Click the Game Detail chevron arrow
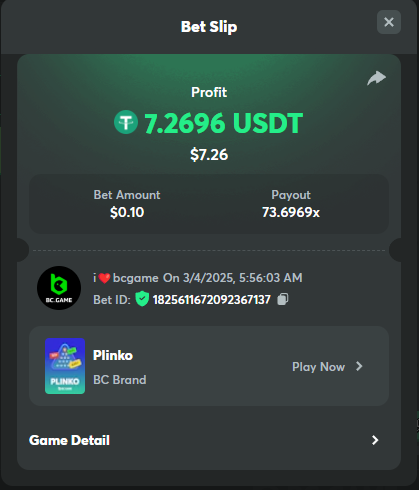Image resolution: width=419 pixels, height=490 pixels. coord(375,440)
